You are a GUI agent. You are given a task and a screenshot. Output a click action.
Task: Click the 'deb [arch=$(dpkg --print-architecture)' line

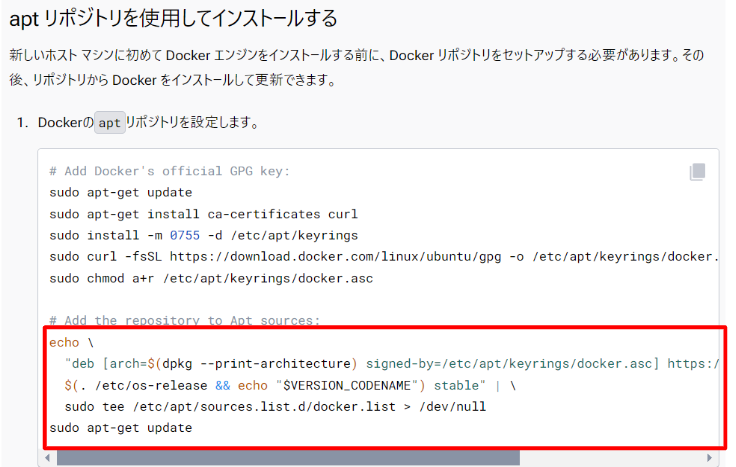click(392, 364)
